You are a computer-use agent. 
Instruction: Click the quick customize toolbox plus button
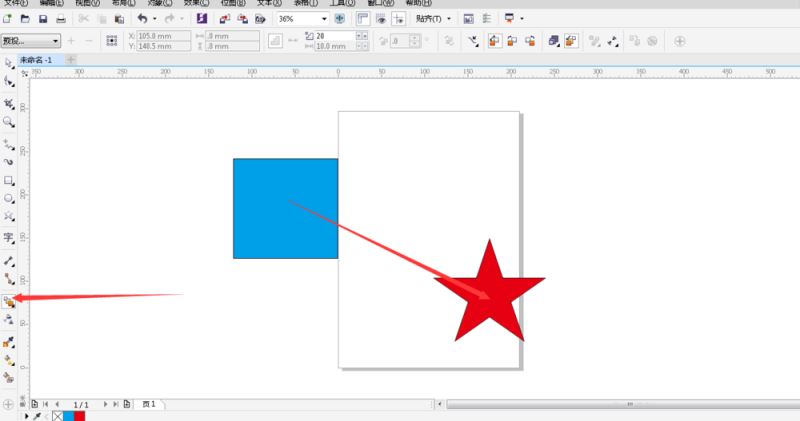[x=8, y=405]
